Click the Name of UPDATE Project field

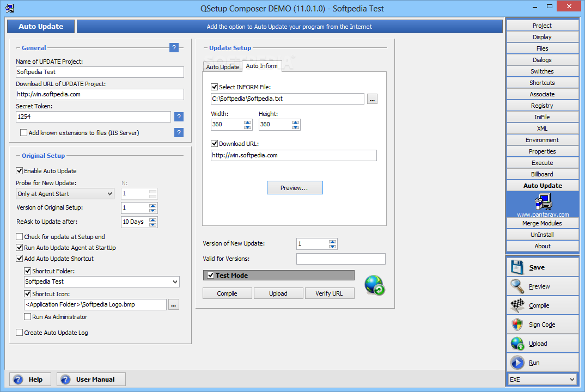pyautogui.click(x=100, y=72)
